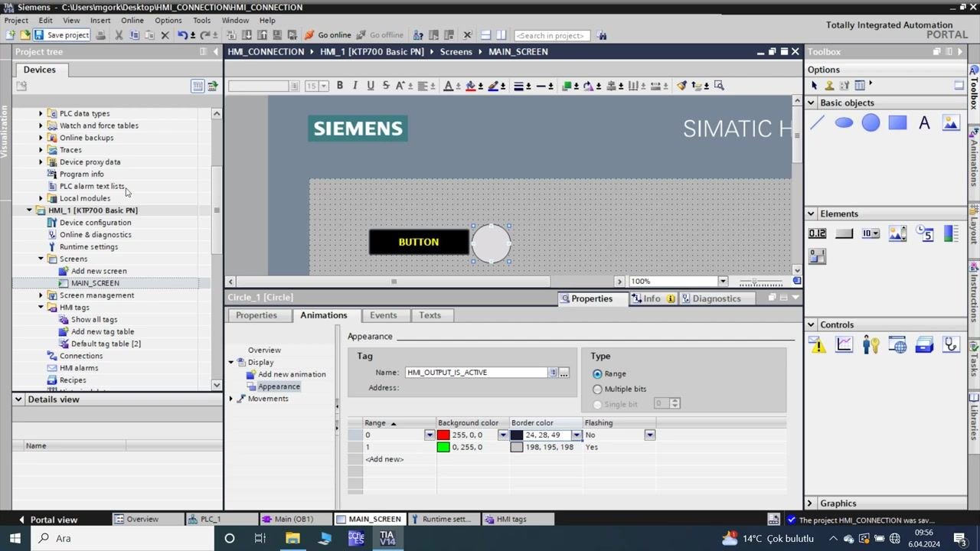
Task: Click the tag Name input field
Action: click(x=476, y=373)
